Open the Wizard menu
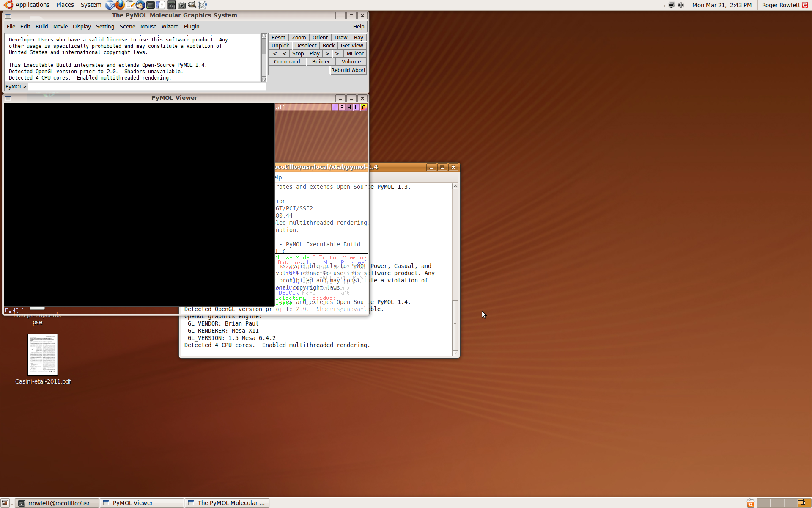The width and height of the screenshot is (812, 508). 170,26
